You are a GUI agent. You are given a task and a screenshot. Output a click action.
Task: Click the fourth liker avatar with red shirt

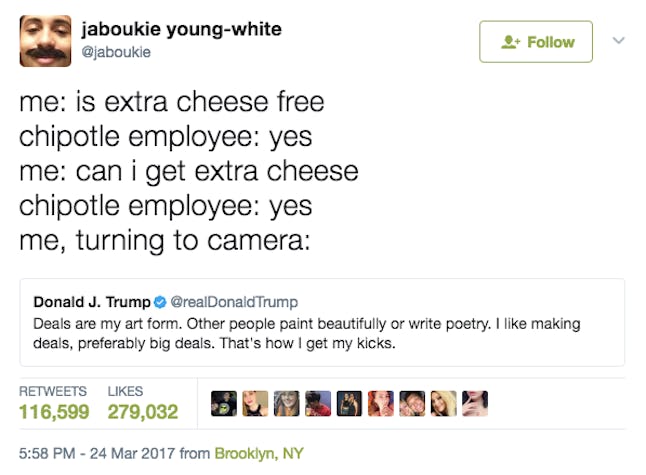point(319,402)
